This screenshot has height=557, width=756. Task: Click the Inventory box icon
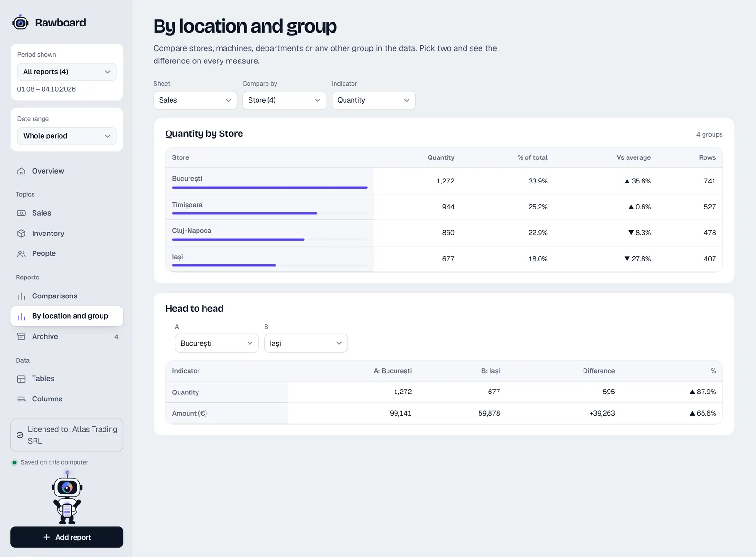(21, 234)
